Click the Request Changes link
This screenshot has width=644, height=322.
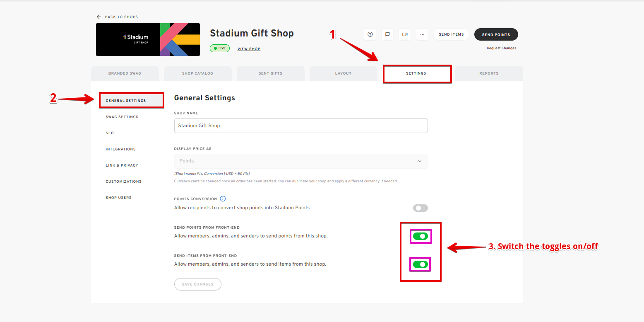tap(501, 48)
